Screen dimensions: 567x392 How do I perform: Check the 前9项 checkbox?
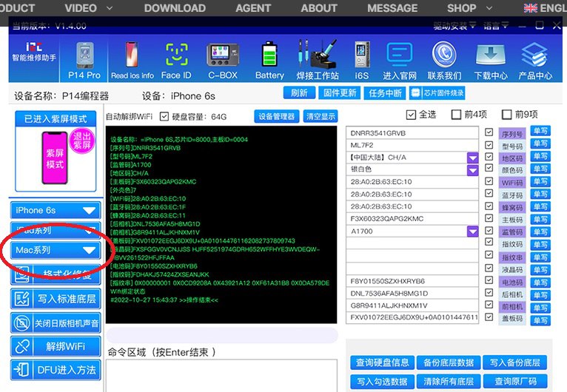point(506,115)
